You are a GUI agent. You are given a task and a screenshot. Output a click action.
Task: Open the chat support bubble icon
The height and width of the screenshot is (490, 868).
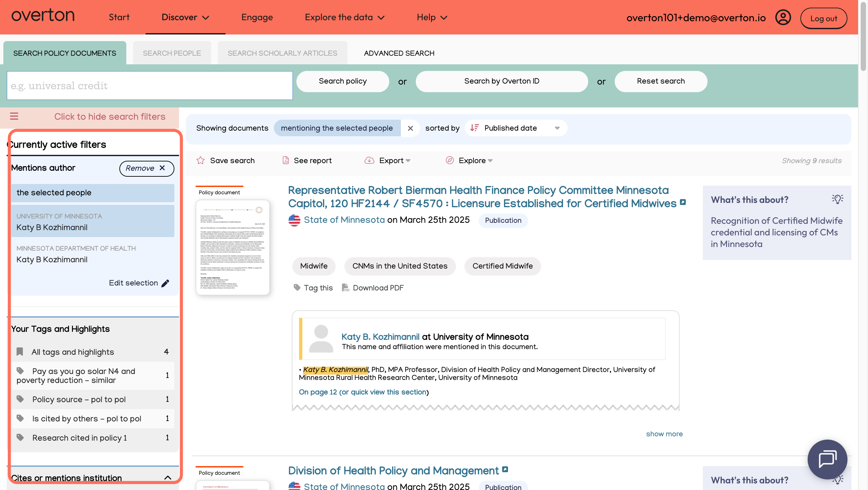[827, 459]
